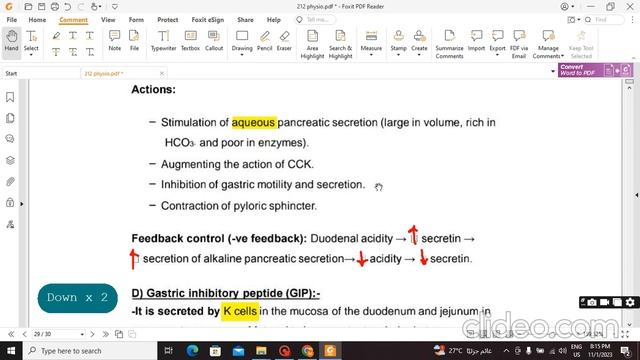
Task: Switch to the Form tab
Action: (136, 20)
